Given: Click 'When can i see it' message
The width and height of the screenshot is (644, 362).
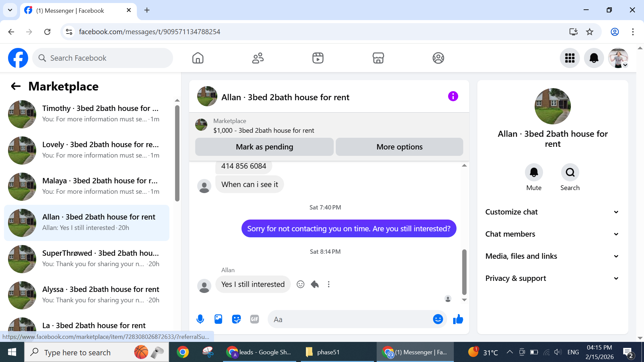Looking at the screenshot, I should tap(250, 184).
